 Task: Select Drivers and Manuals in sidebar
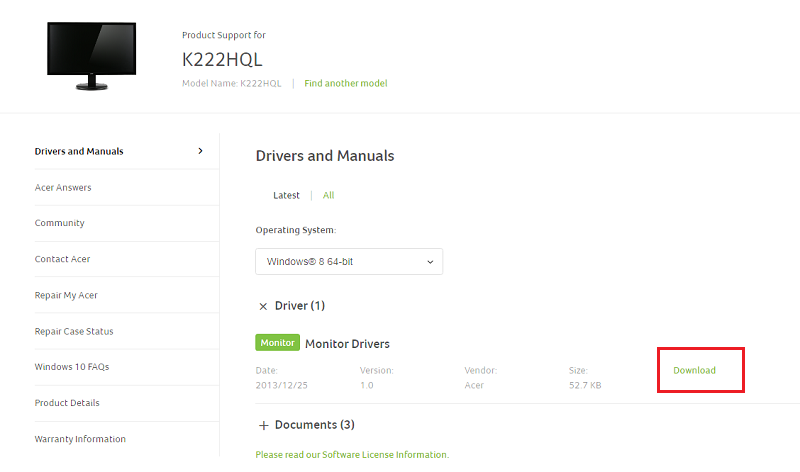click(79, 151)
